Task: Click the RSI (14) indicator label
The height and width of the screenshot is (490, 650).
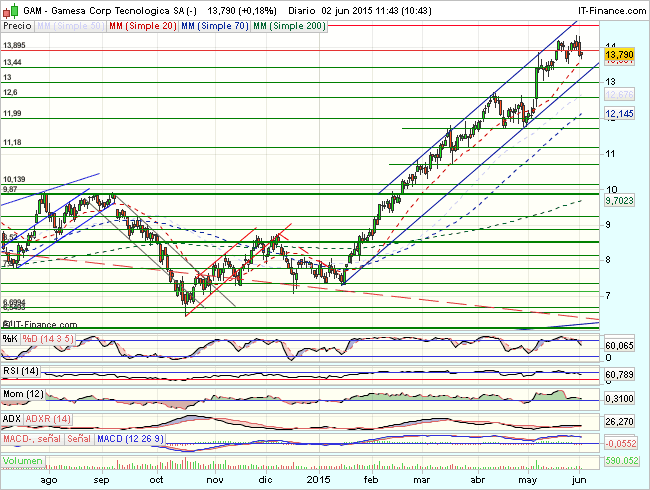Action: pos(21,371)
